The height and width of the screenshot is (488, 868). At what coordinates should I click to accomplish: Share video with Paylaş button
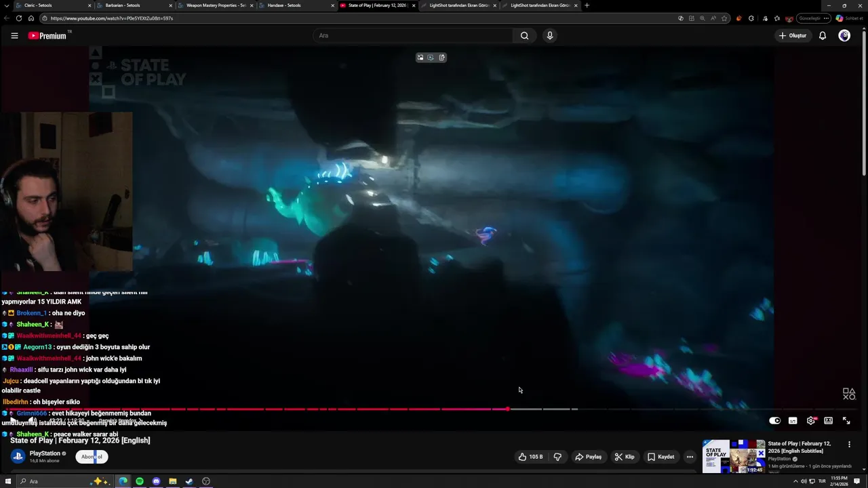click(588, 457)
